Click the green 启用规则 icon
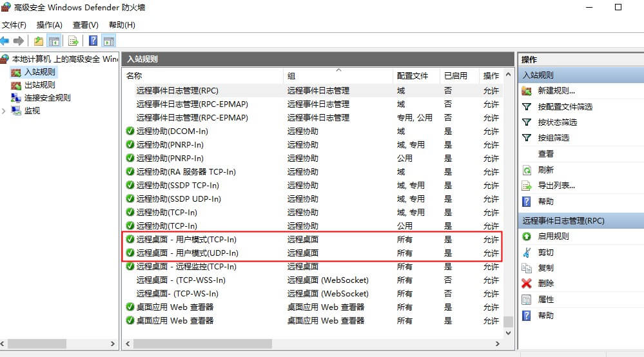The width and height of the screenshot is (644, 357). point(527,236)
